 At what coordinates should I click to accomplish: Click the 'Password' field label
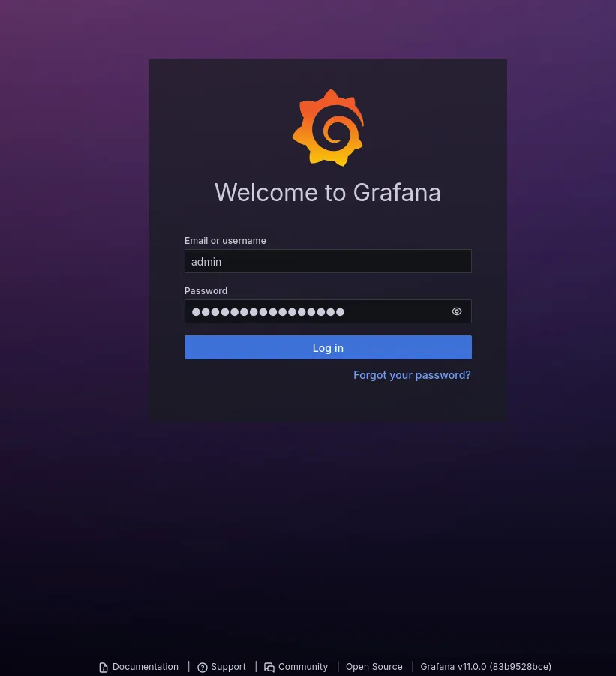[206, 291]
